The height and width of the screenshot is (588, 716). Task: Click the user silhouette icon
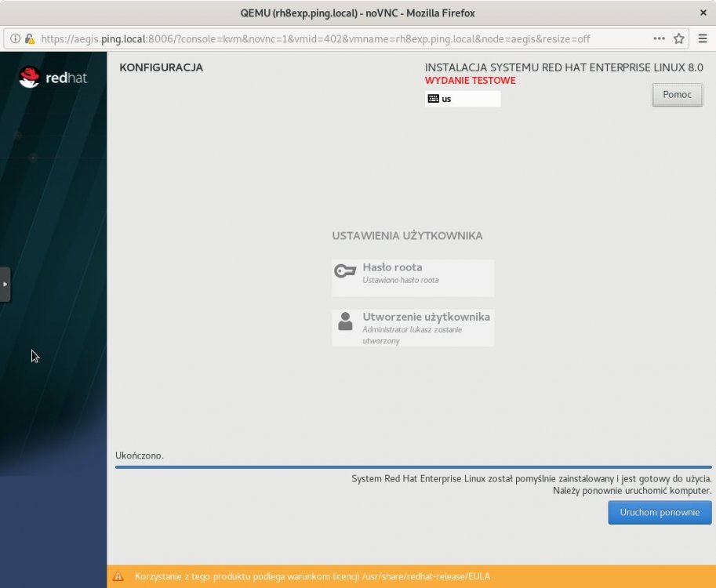[x=345, y=321]
